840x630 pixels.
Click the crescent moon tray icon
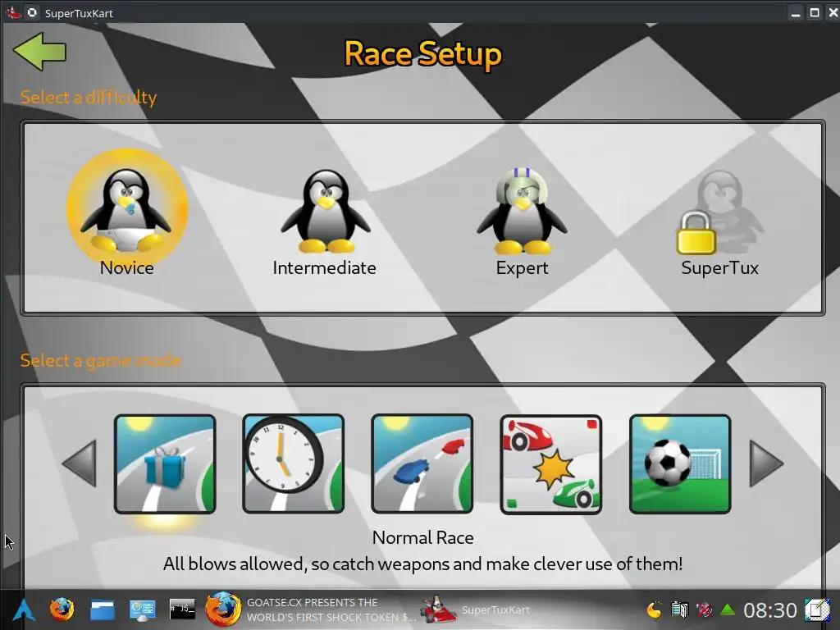pyautogui.click(x=654, y=609)
